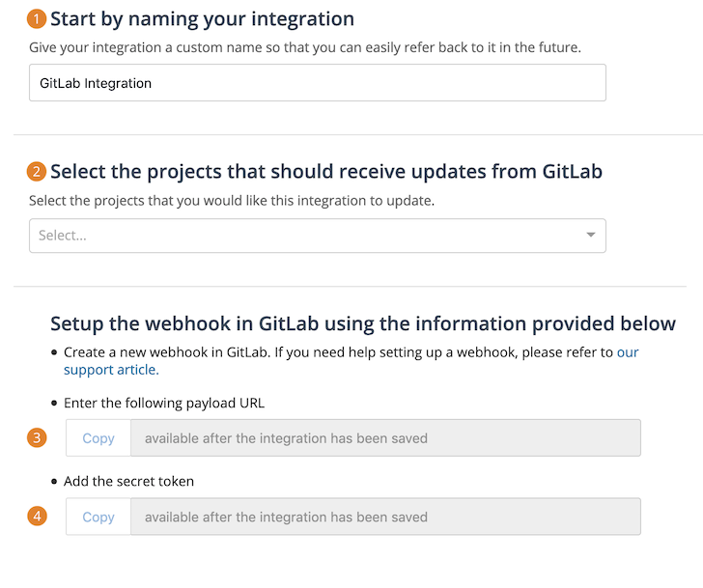
Task: Click the secret token placeholder field
Action: pyautogui.click(x=385, y=517)
